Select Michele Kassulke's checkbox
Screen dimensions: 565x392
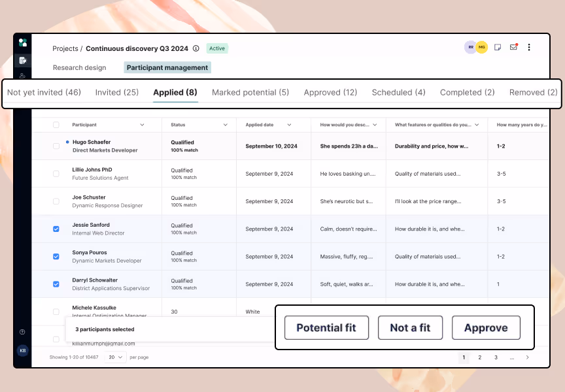tap(56, 312)
